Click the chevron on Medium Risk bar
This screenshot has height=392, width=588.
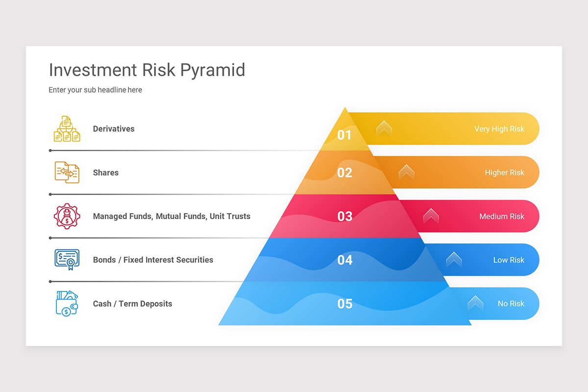[431, 216]
